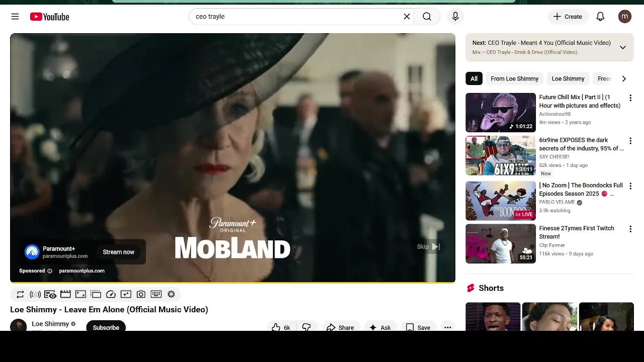Open Boondocks video options menu
644x362 pixels.
point(630,186)
